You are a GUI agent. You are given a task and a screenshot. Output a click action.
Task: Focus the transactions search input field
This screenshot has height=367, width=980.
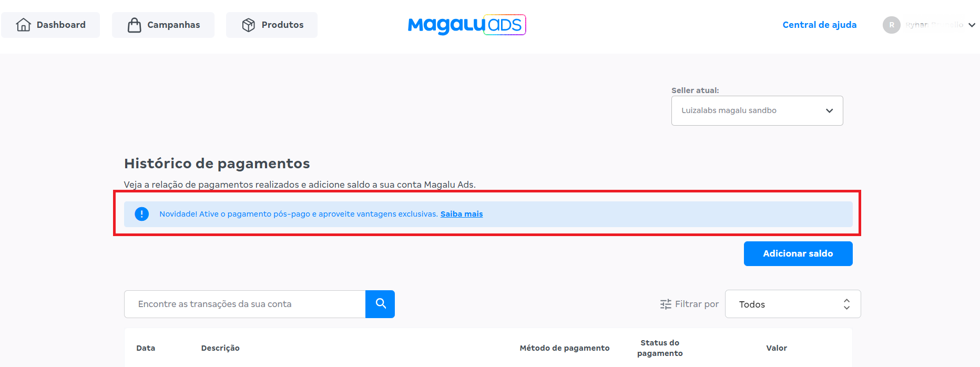point(245,304)
